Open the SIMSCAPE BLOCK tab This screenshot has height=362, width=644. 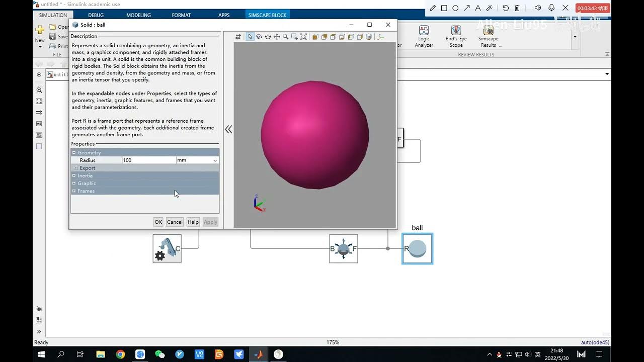tap(267, 15)
